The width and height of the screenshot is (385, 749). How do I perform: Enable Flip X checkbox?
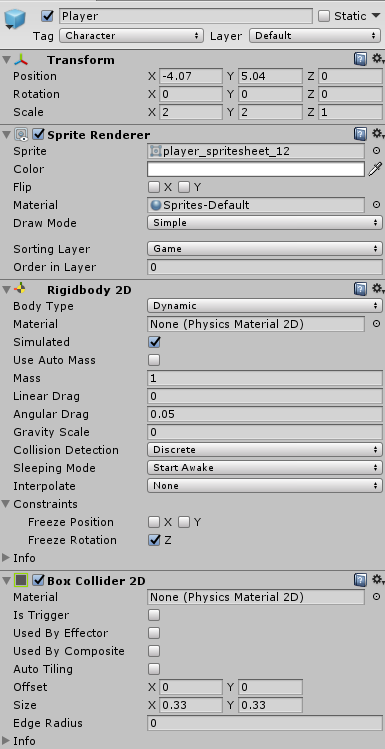(x=154, y=187)
